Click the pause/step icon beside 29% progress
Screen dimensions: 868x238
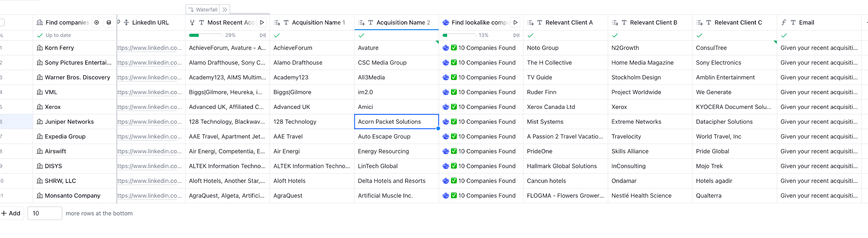263,36
